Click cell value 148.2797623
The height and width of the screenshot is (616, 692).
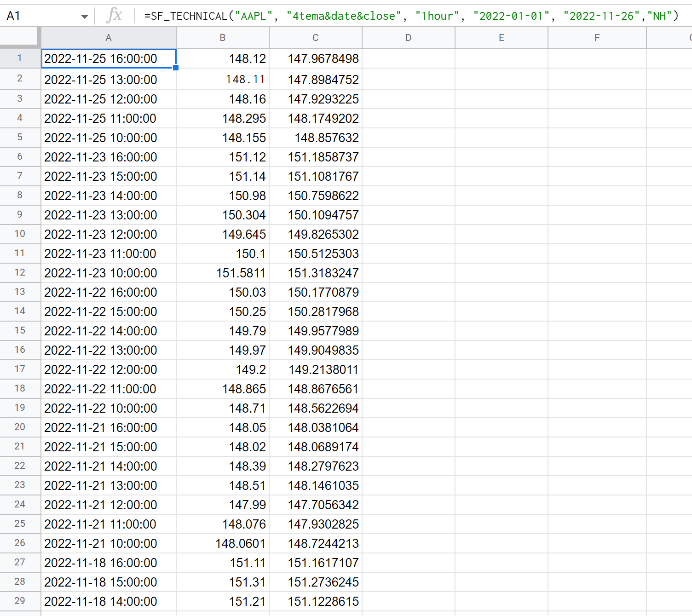(316, 466)
